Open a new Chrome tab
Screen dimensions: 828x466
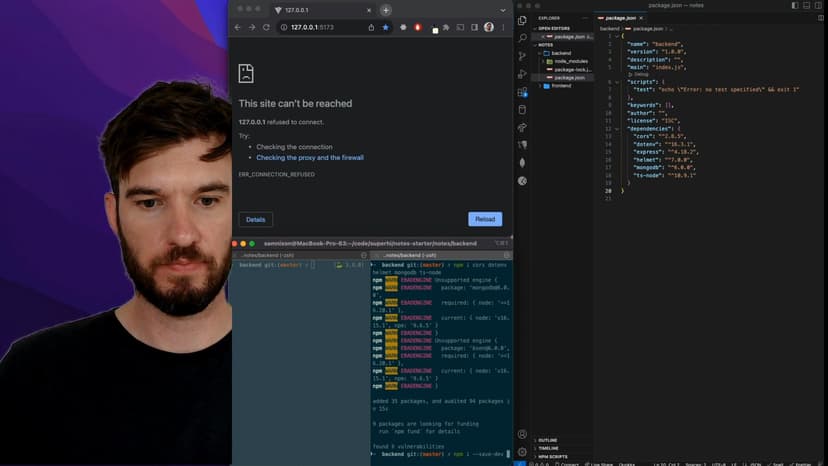pyautogui.click(x=386, y=10)
